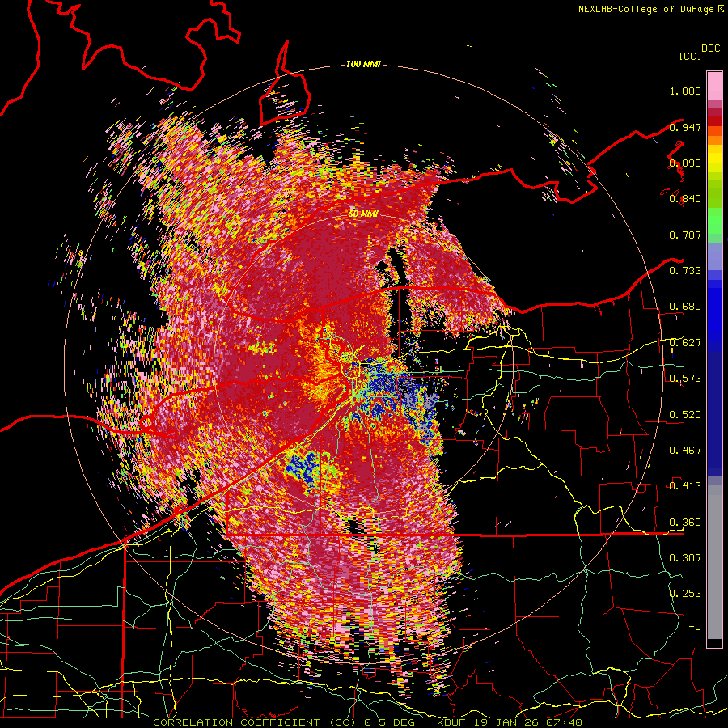728x728 pixels.
Task: Click the "KBUF" radar site identifier
Action: [x=453, y=722]
